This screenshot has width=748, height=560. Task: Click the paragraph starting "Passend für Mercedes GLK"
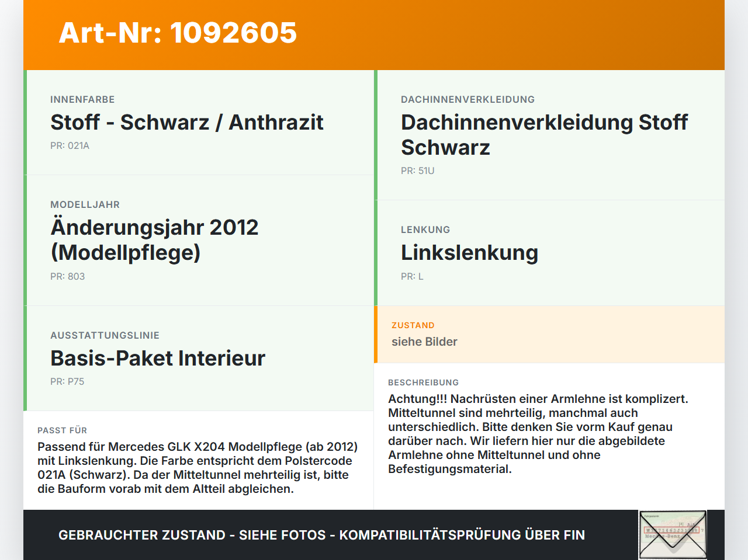pos(198,468)
